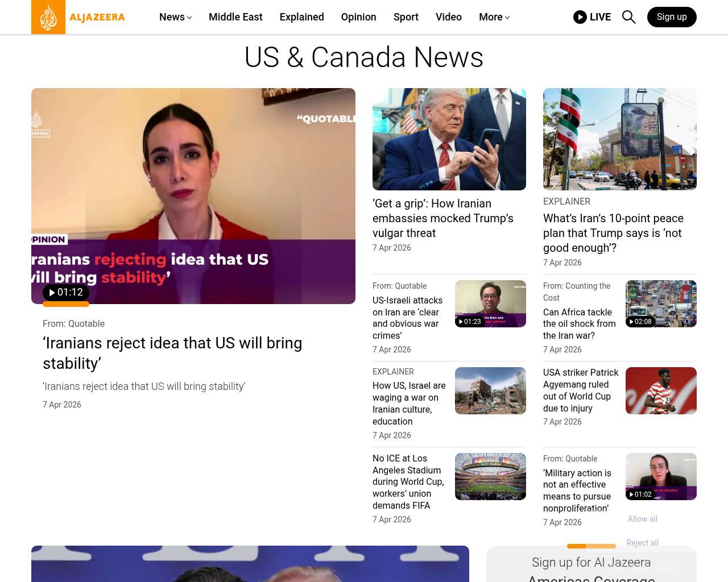The height and width of the screenshot is (582, 728).
Task: Play the 01:02 nonproliferation video
Action: [x=640, y=494]
